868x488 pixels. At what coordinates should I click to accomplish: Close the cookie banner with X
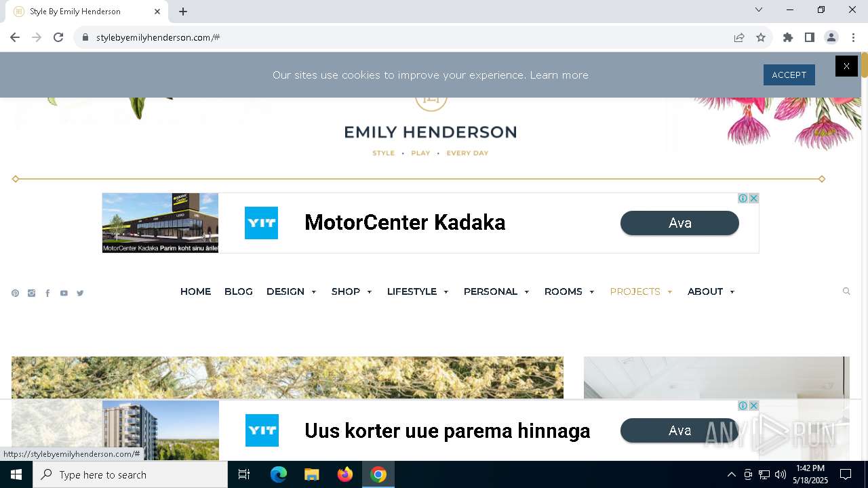[846, 66]
